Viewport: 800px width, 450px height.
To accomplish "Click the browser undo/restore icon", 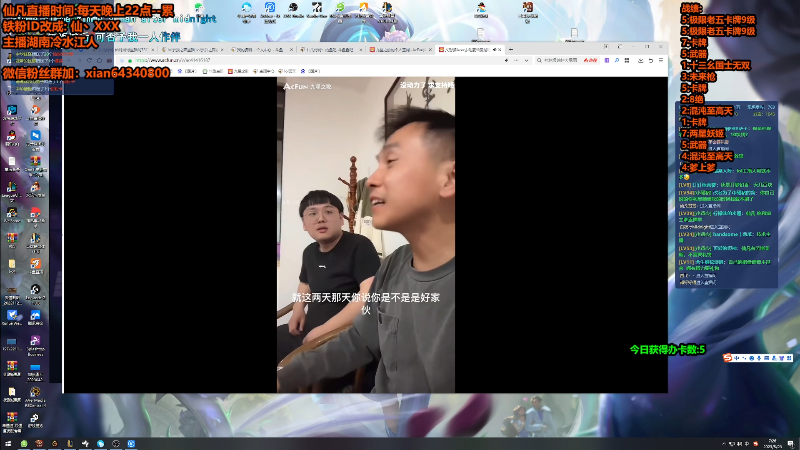I will (651, 60).
